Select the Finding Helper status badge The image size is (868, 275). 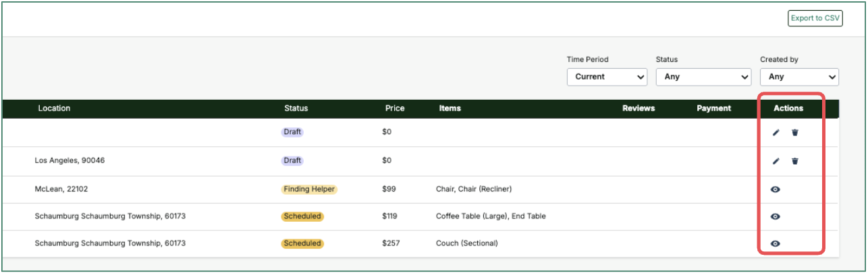(x=309, y=189)
